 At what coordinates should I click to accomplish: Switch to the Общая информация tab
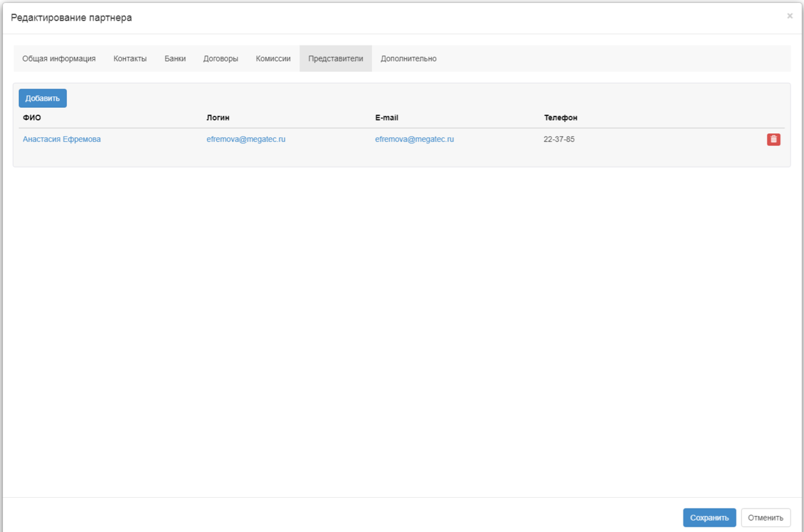[59, 58]
